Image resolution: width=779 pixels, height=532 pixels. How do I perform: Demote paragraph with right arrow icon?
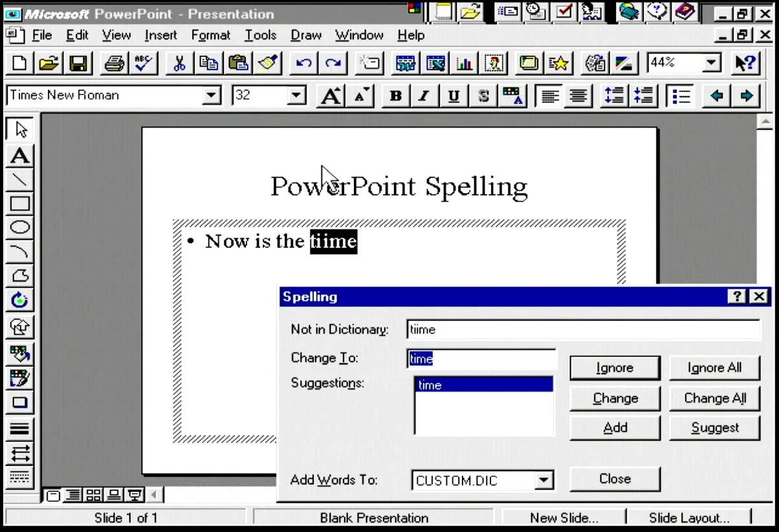coord(746,96)
